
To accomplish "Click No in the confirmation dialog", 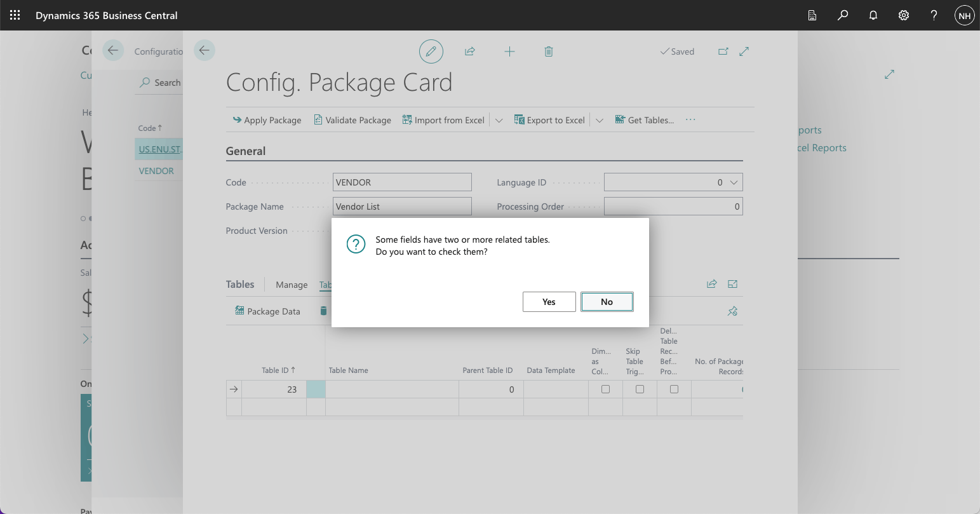I will coord(607,302).
